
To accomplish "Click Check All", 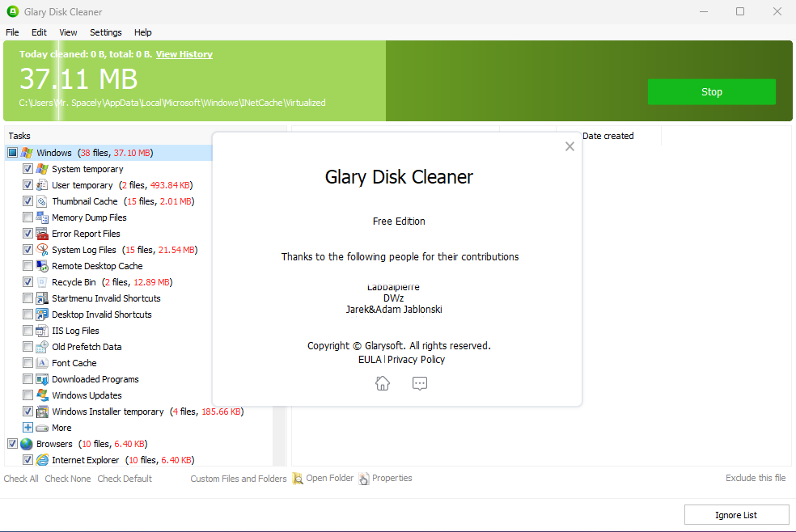I will pos(21,479).
